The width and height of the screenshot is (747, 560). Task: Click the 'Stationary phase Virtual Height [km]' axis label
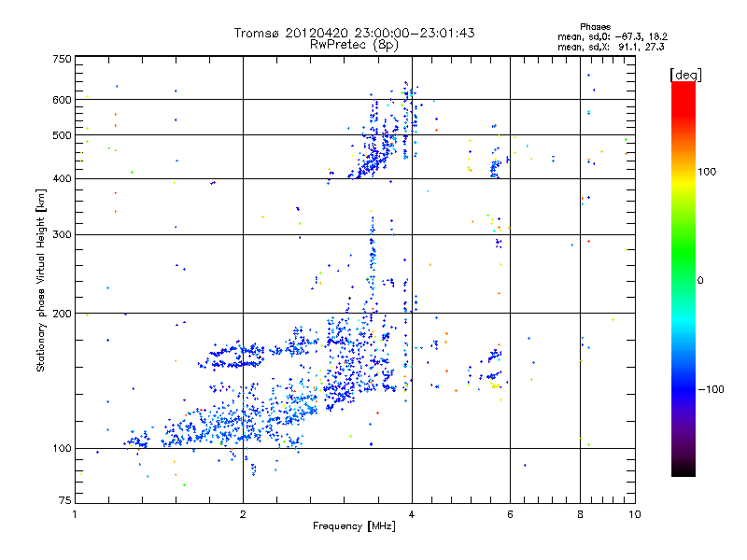tap(40, 281)
